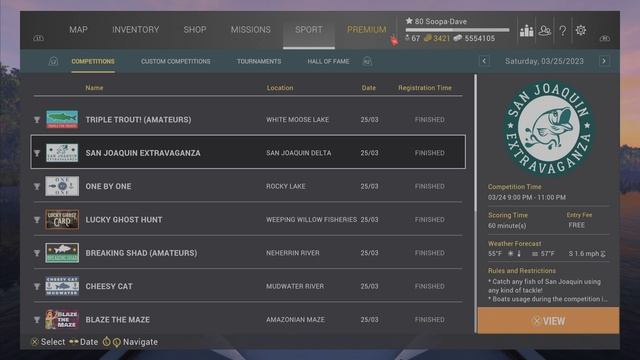Open the SHOP tab
The width and height of the screenshot is (640, 360).
(x=195, y=30)
